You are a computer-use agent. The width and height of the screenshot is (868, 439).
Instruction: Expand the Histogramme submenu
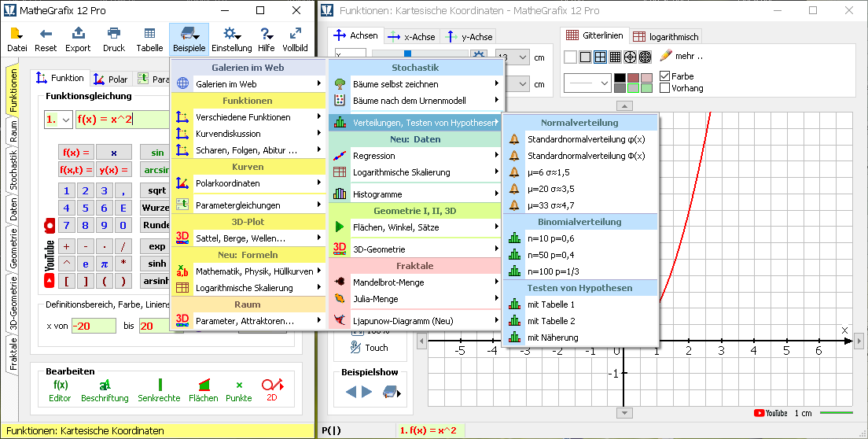[x=416, y=194]
